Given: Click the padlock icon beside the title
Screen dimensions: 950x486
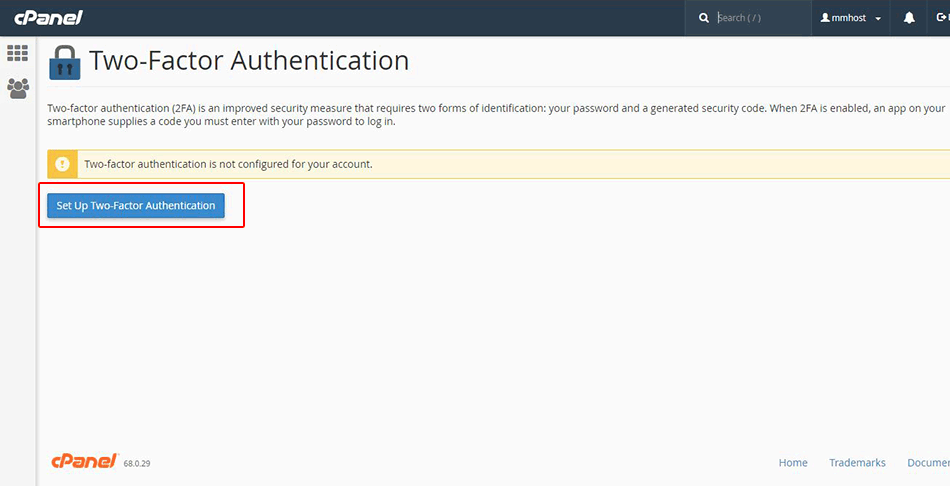Looking at the screenshot, I should [65, 62].
